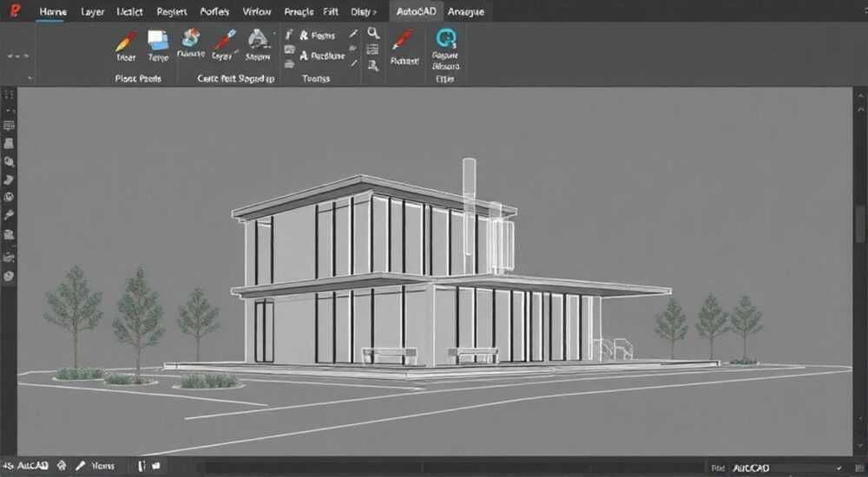Toggle the home icon in status bar

tap(62, 466)
